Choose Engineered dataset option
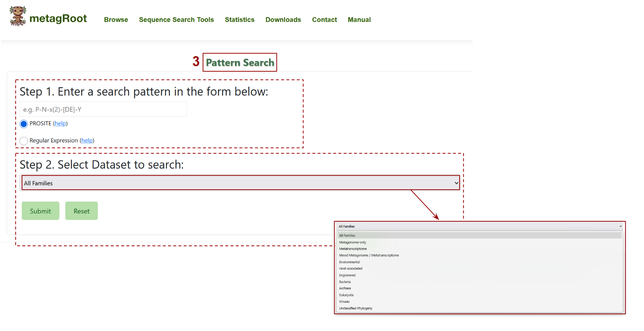This screenshot has width=644, height=331. click(x=480, y=275)
